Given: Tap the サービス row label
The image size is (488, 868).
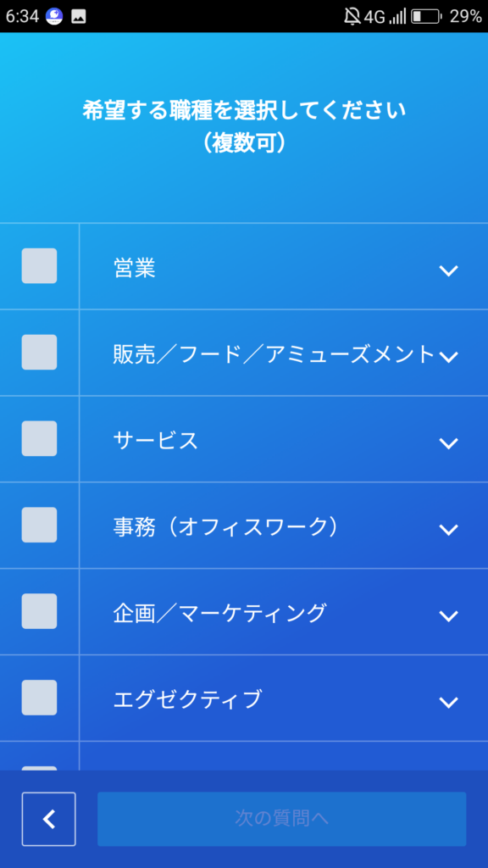Looking at the screenshot, I should coord(156,441).
